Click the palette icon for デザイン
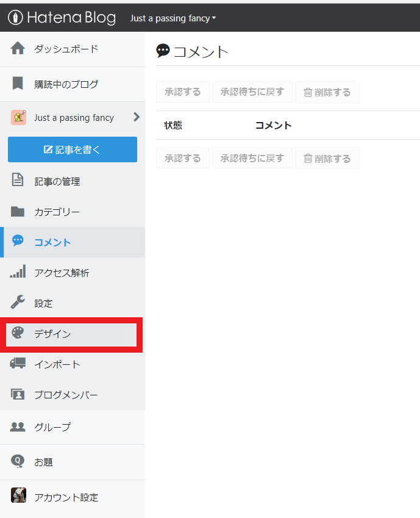 18,333
